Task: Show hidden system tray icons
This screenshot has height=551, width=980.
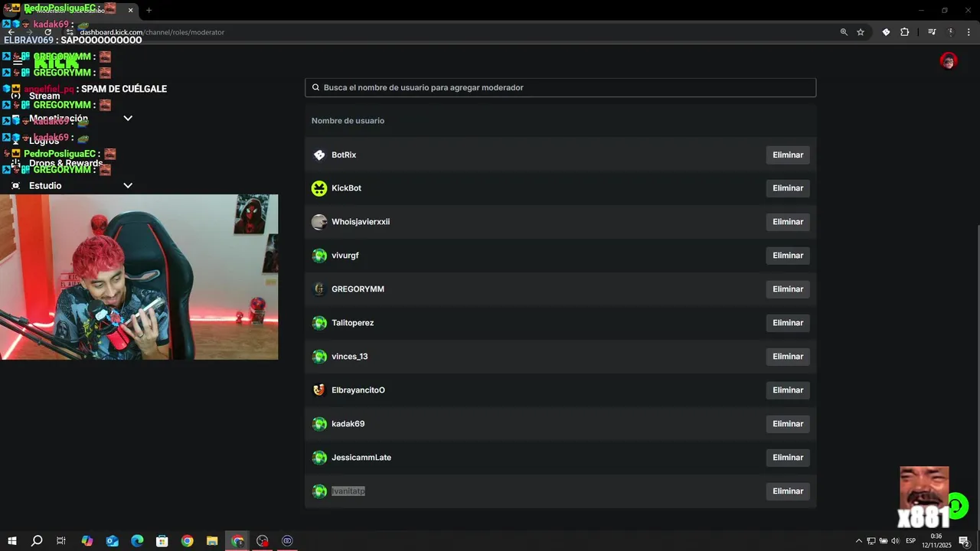Action: click(858, 541)
